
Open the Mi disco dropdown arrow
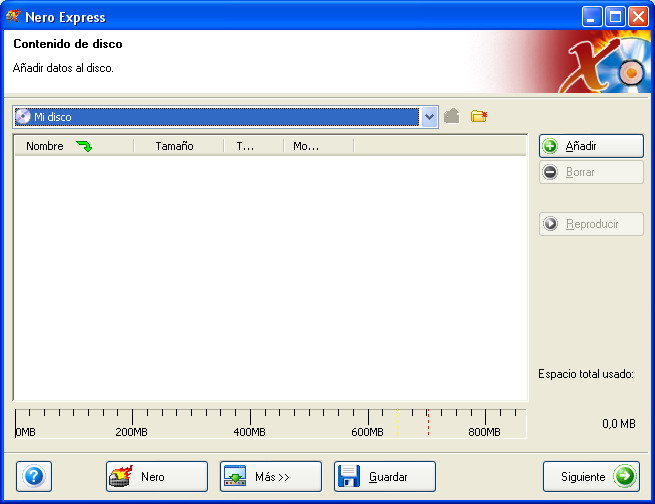(429, 117)
